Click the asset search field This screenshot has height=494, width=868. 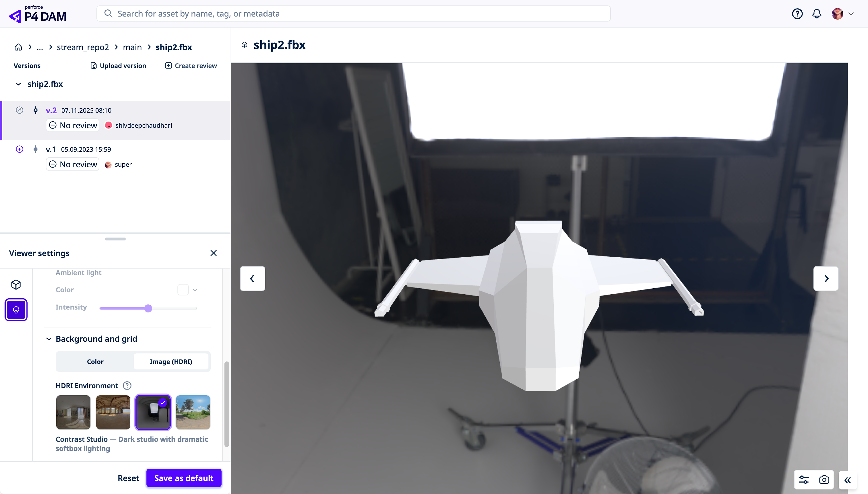pyautogui.click(x=353, y=14)
